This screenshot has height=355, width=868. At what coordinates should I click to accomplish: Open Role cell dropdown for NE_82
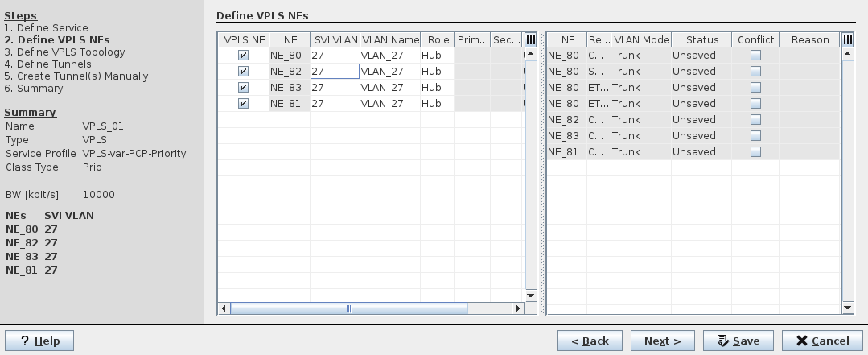coord(436,72)
